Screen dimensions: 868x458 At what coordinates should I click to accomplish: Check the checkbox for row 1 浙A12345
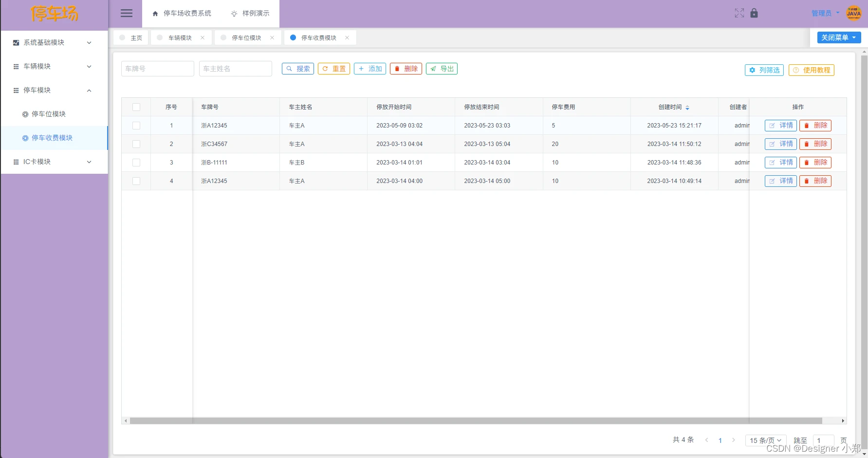(x=136, y=126)
